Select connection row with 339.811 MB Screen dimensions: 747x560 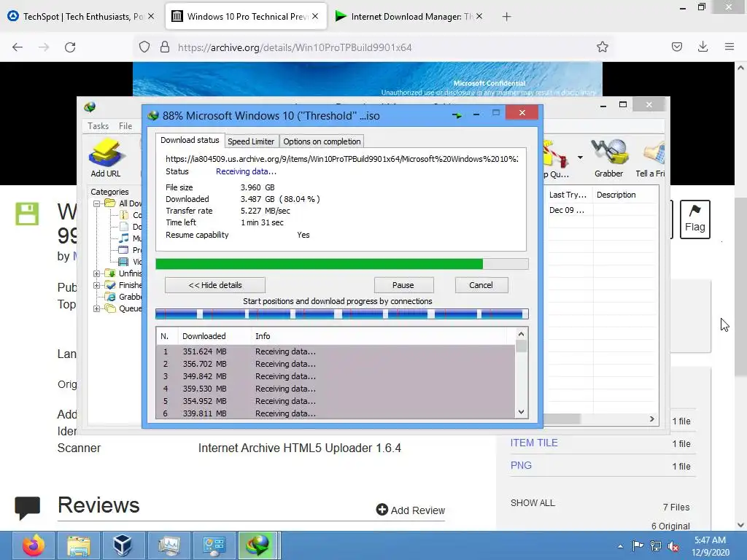[336, 413]
